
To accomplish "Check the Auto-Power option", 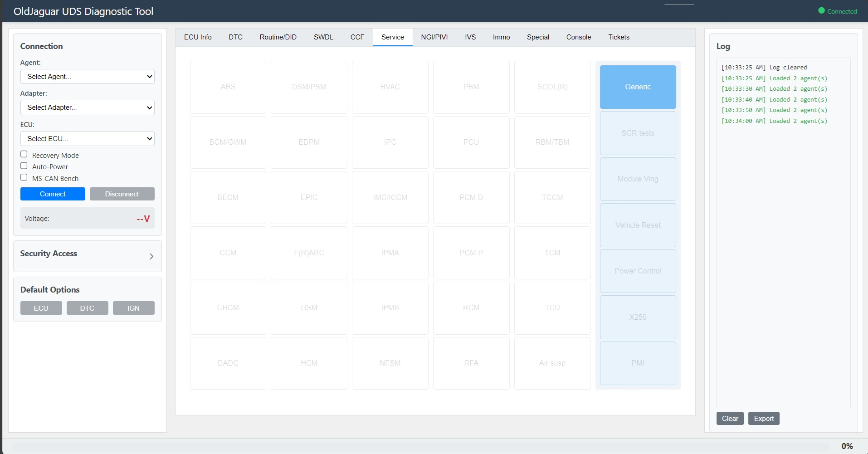I will tap(24, 166).
